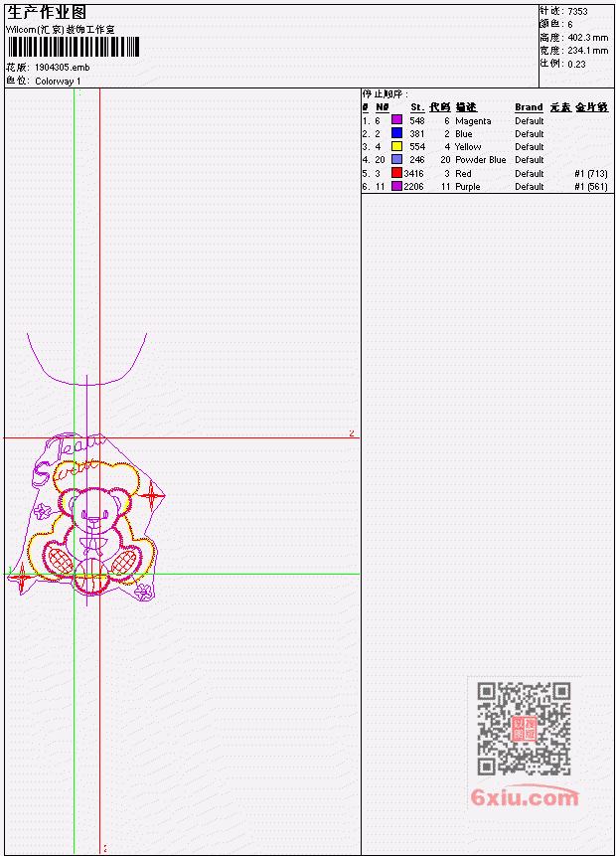Click the Default brand in the Purple row

(530, 187)
